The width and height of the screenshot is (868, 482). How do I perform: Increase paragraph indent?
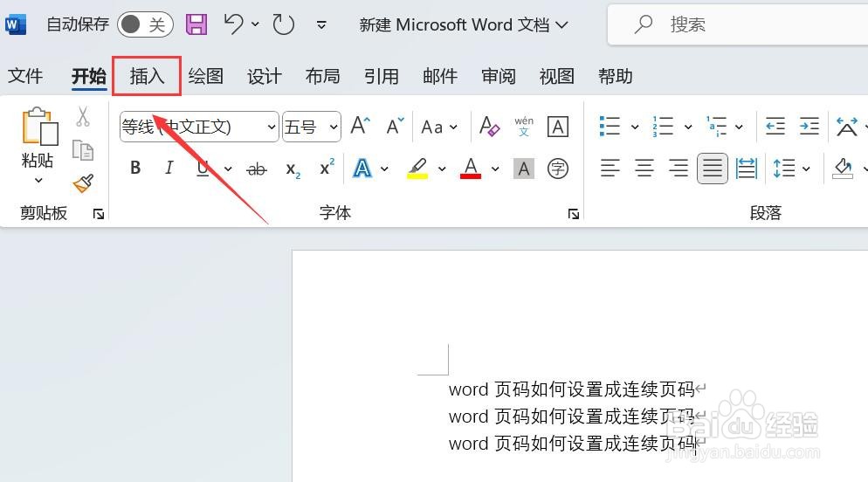(809, 126)
